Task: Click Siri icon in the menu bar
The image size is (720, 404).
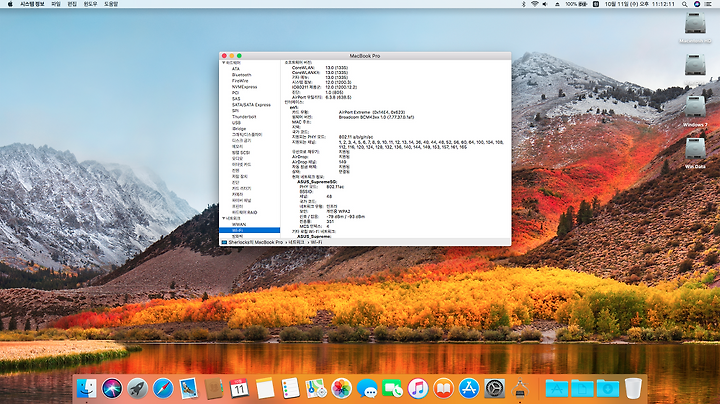Action: coord(697,4)
